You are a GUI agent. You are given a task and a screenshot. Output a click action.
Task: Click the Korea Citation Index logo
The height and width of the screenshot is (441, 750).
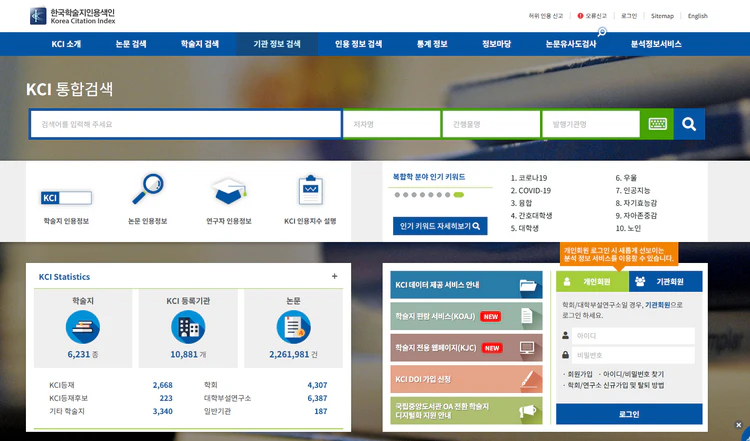click(x=72, y=16)
